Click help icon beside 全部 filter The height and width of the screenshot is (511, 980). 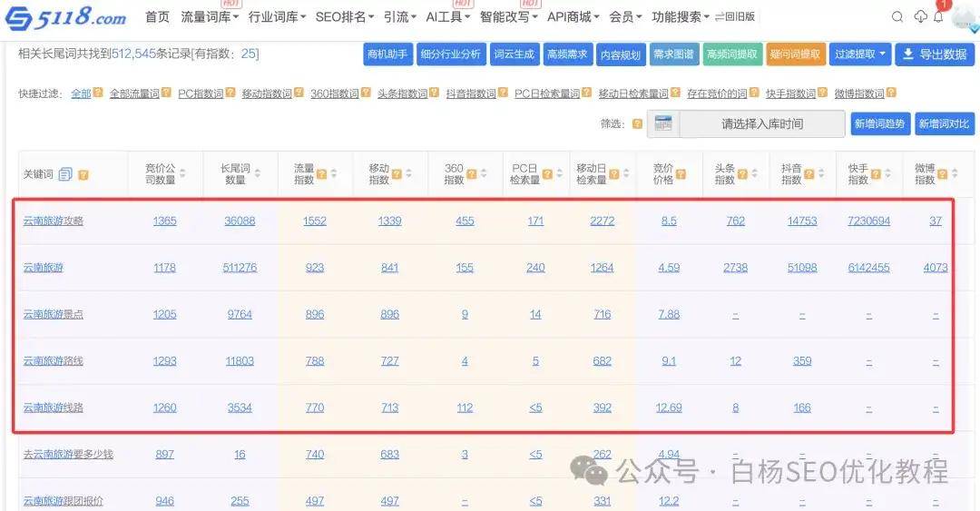click(x=98, y=93)
